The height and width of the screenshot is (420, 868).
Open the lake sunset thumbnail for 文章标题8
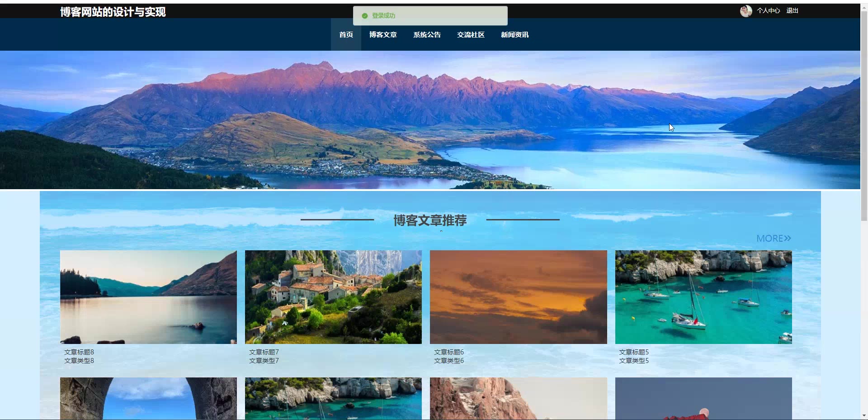[x=148, y=297]
